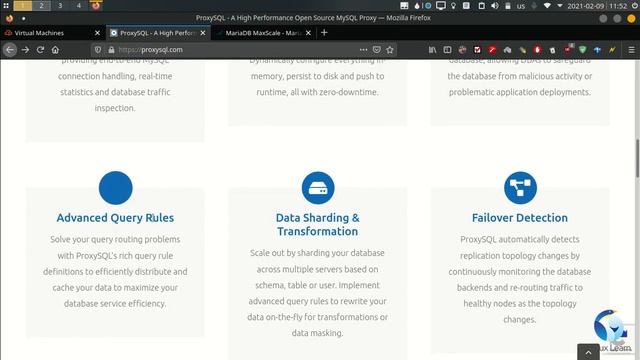The height and width of the screenshot is (360, 640).
Task: Switch to workspace 4
Action: 79,5
